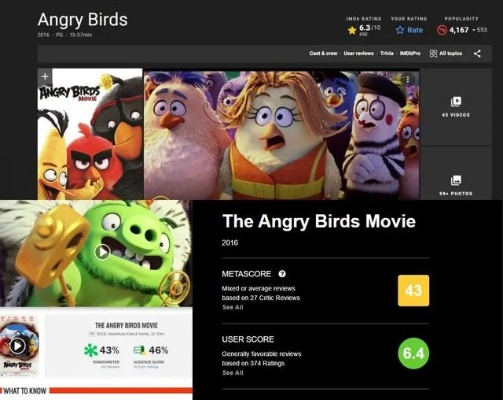Image resolution: width=503 pixels, height=400 pixels.
Task: Click the green 6.4 user score circle
Action: click(x=413, y=353)
